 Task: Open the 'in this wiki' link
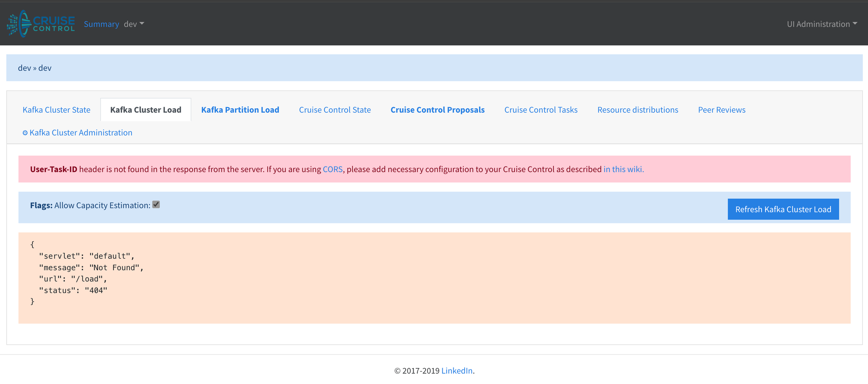click(x=623, y=169)
